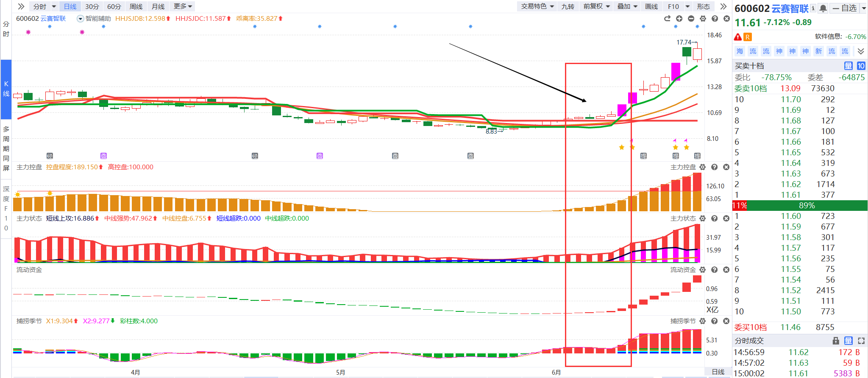
Task: Switch to 60分 period tab
Action: [x=114, y=6]
